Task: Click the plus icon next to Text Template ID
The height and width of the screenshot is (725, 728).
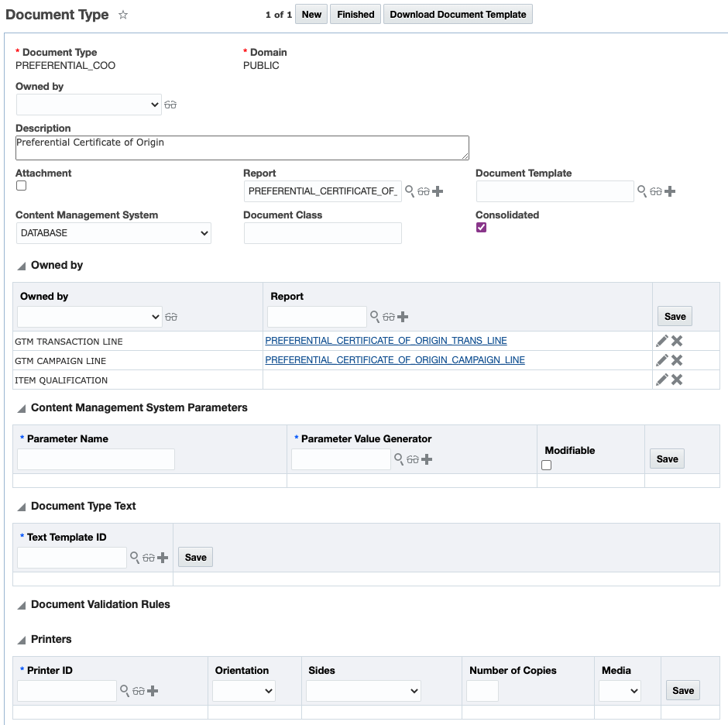Action: [x=163, y=557]
